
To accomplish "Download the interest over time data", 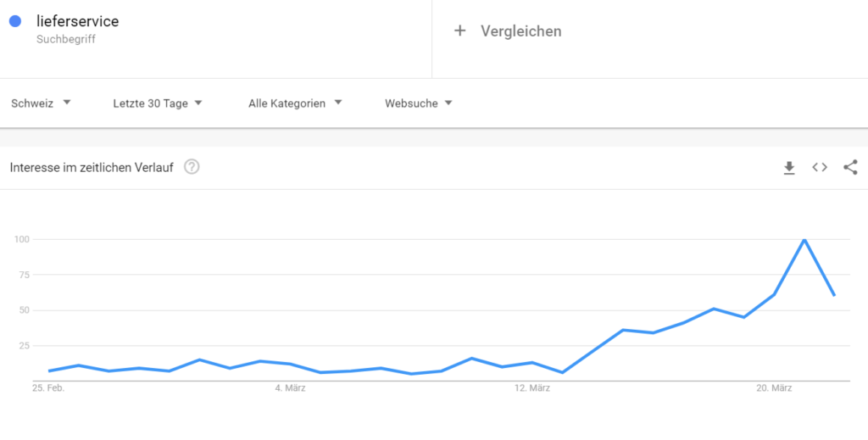I will click(x=789, y=168).
